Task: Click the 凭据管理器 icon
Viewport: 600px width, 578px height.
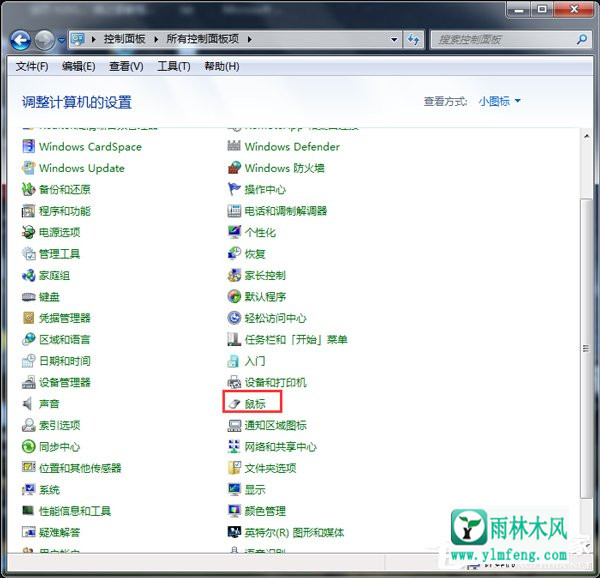Action: click(x=28, y=318)
